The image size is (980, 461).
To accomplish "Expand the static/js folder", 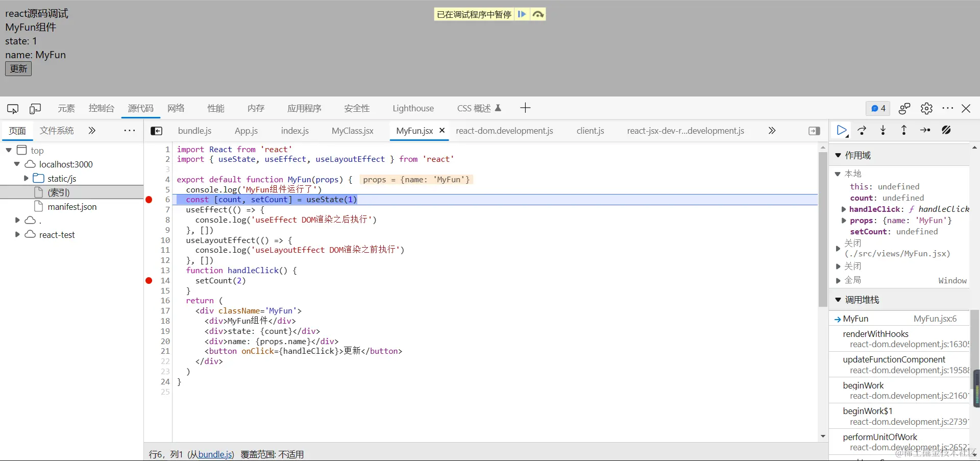I will (x=26, y=178).
